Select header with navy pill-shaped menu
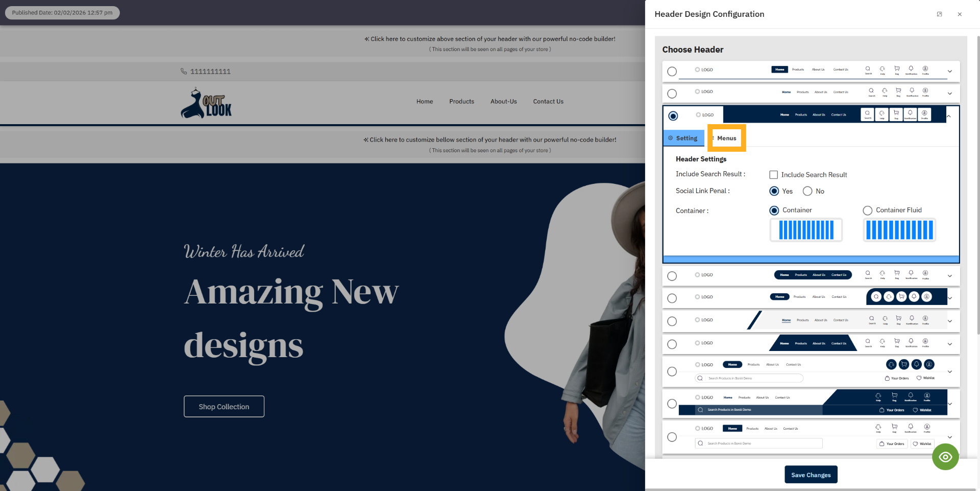Viewport: 980px width, 491px height. [672, 276]
